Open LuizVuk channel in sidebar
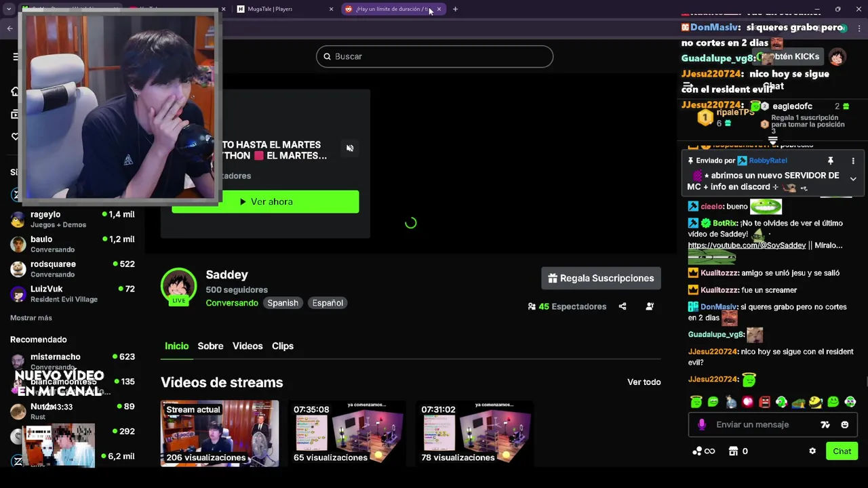Image resolution: width=868 pixels, height=488 pixels. pos(73,293)
